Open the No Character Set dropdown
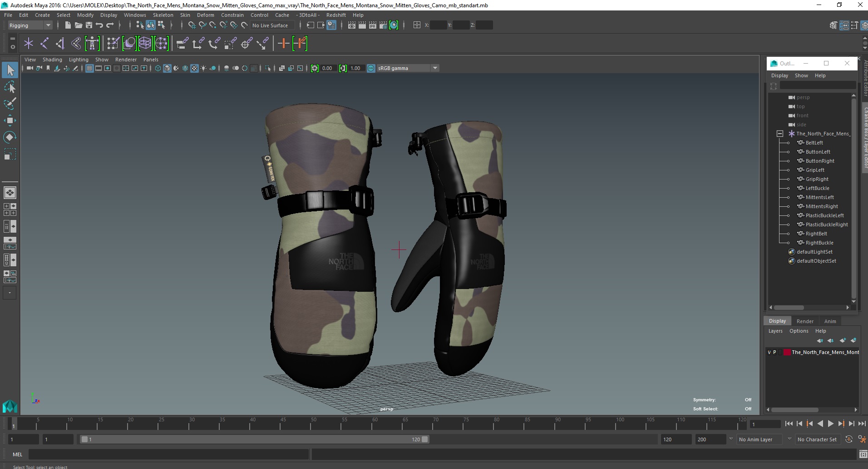This screenshot has width=868, height=469. tap(818, 439)
